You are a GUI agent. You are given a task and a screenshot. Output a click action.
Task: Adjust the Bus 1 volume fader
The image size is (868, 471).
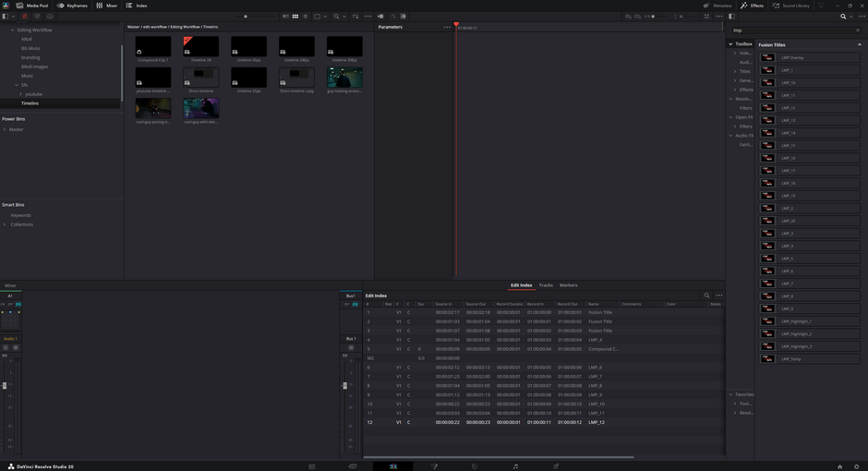click(344, 385)
